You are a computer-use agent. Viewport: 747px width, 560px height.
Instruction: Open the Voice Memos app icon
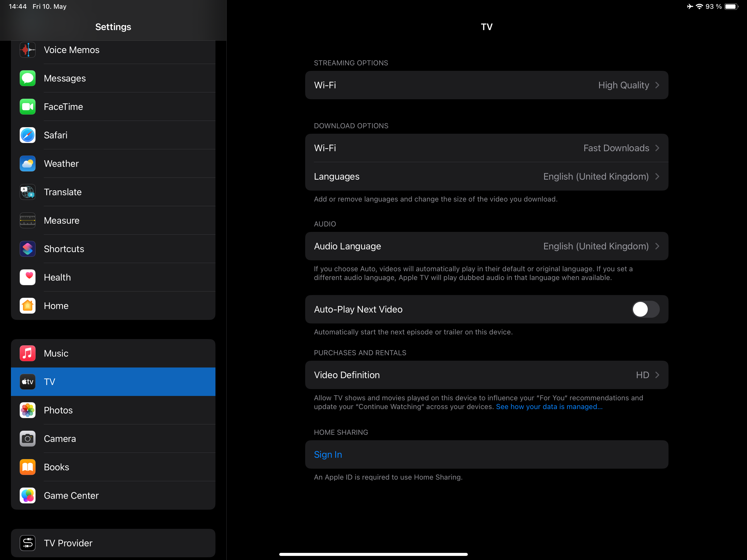point(28,50)
